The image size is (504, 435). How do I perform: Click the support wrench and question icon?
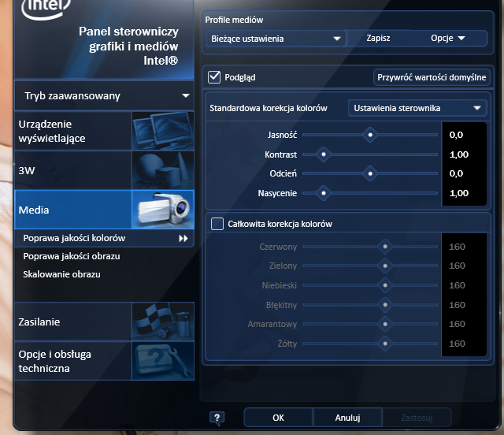[x=163, y=361]
